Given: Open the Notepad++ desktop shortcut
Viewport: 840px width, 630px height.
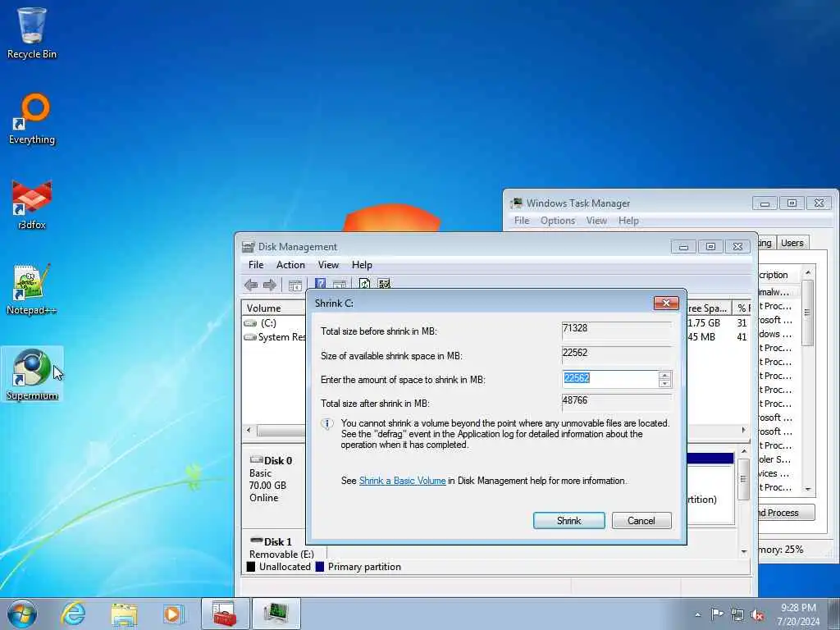Looking at the screenshot, I should [32, 290].
